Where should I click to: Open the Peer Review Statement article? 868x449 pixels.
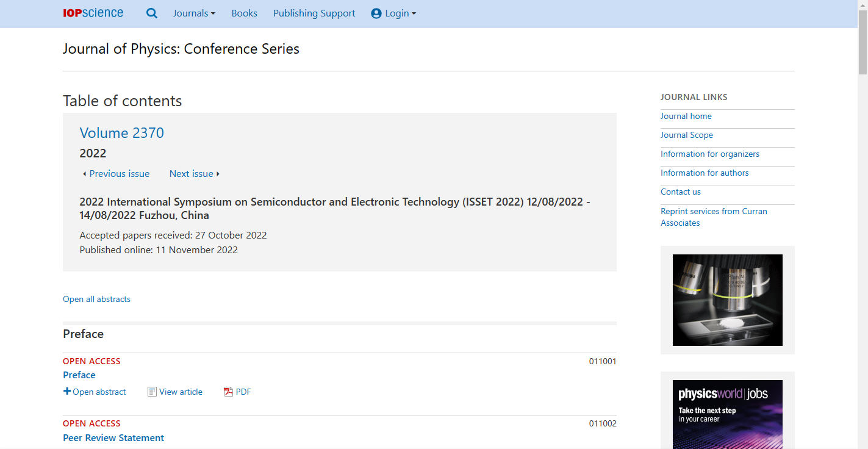click(x=113, y=437)
